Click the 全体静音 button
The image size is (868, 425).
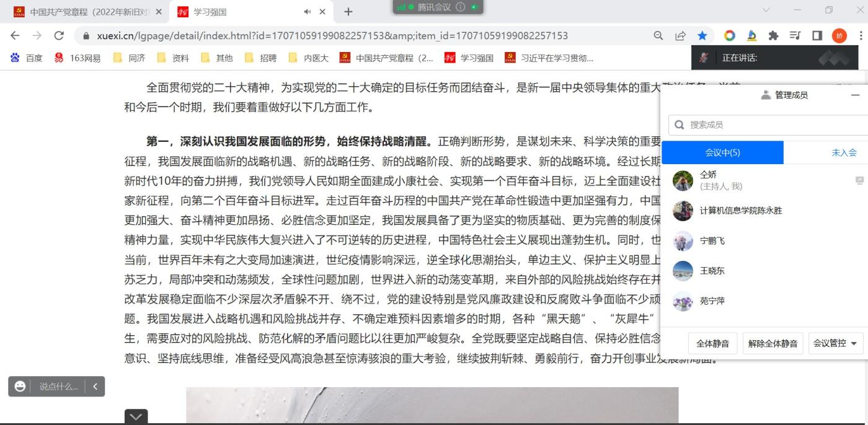(x=712, y=343)
